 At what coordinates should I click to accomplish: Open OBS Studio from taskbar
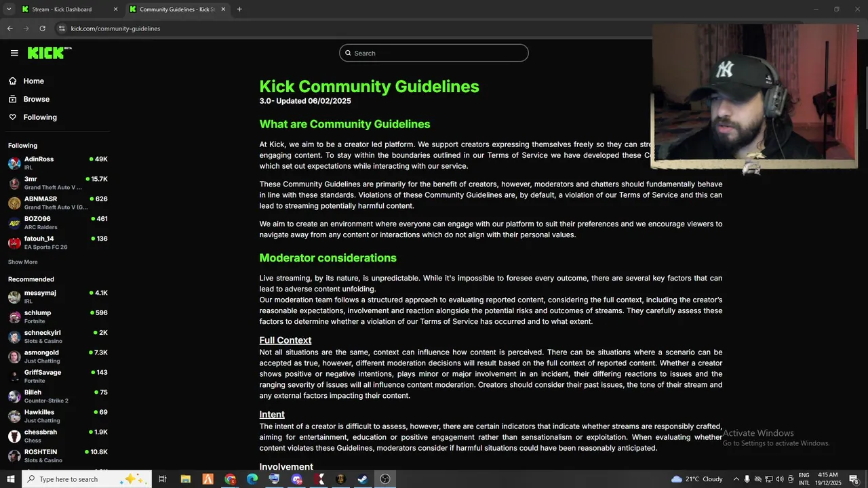(x=385, y=479)
